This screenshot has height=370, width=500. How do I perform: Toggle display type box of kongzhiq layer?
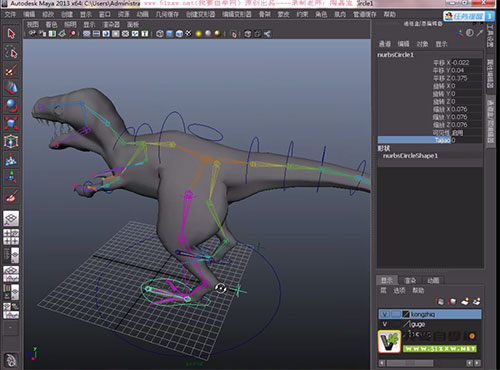point(395,314)
